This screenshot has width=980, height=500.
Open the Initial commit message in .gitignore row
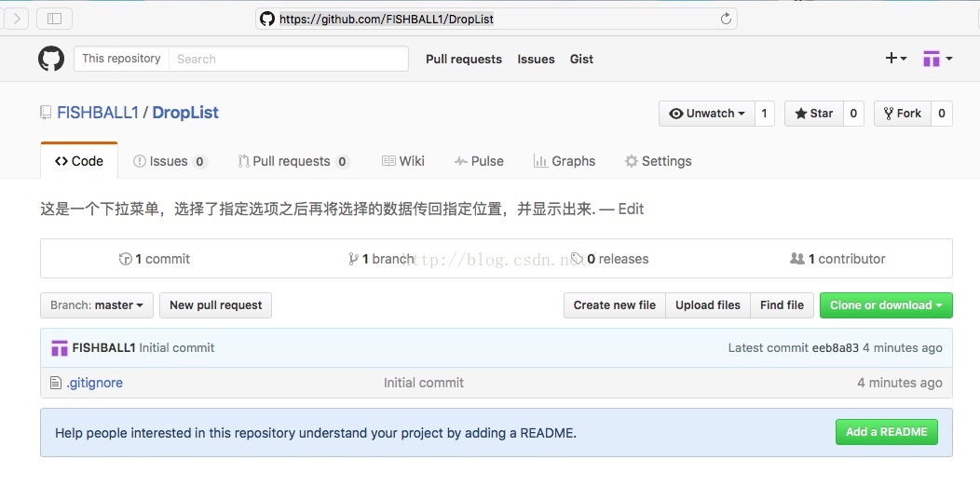tap(424, 383)
